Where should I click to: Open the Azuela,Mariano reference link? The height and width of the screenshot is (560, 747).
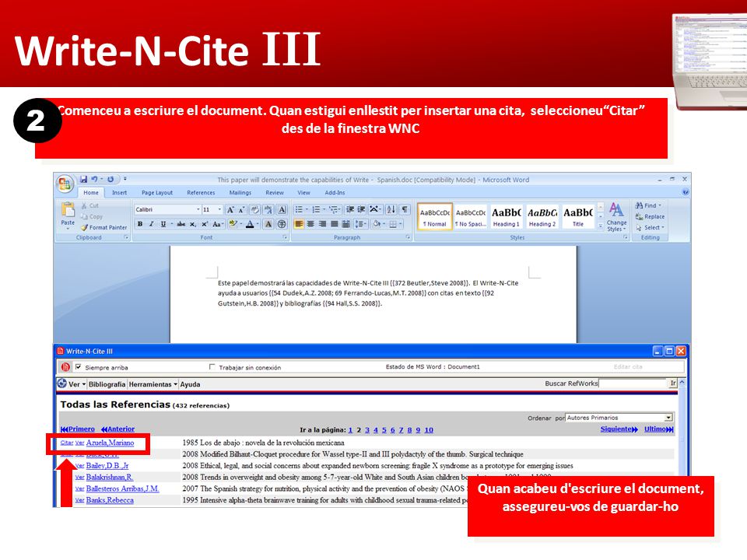110,443
